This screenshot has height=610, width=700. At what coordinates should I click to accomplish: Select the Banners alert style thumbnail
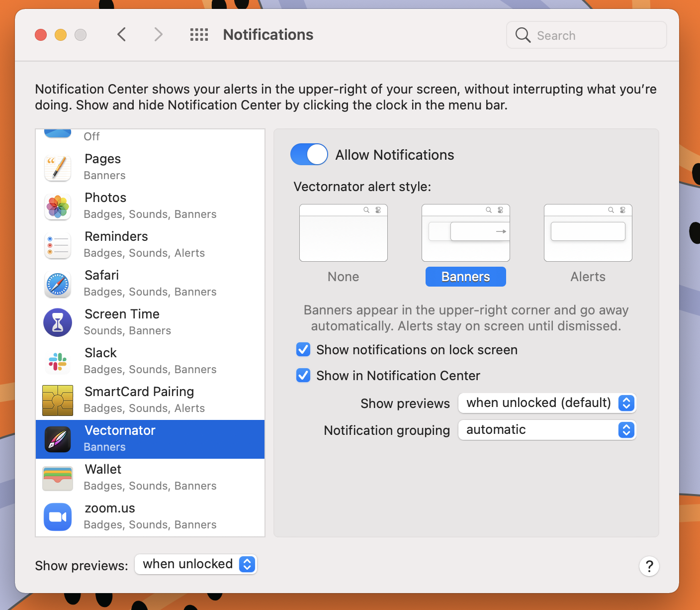coord(466,233)
